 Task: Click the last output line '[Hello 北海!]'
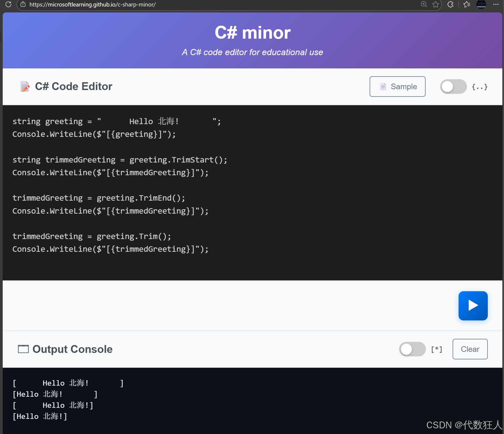point(40,416)
